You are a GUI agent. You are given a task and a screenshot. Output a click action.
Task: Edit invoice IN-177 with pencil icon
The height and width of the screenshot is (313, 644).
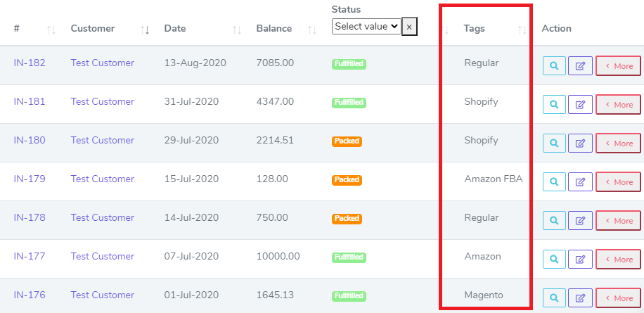[x=580, y=259]
